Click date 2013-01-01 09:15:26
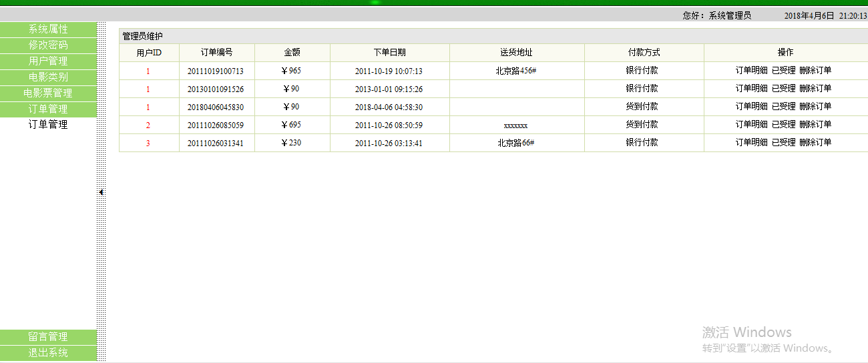 [389, 89]
